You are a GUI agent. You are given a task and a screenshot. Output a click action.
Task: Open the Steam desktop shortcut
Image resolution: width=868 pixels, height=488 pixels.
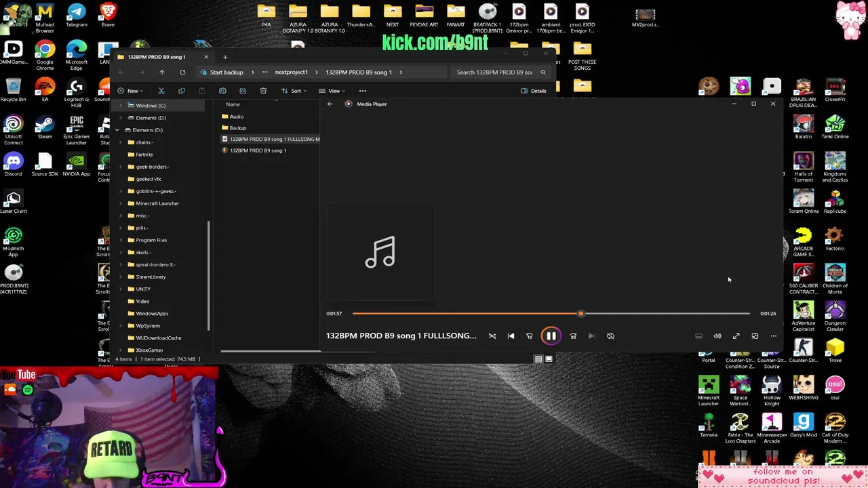[x=45, y=127]
